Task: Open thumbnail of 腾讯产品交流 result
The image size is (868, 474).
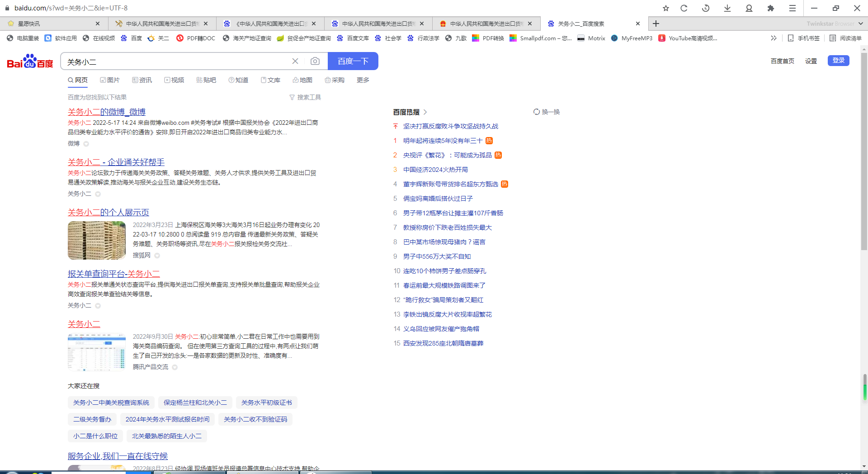Action: 97,352
